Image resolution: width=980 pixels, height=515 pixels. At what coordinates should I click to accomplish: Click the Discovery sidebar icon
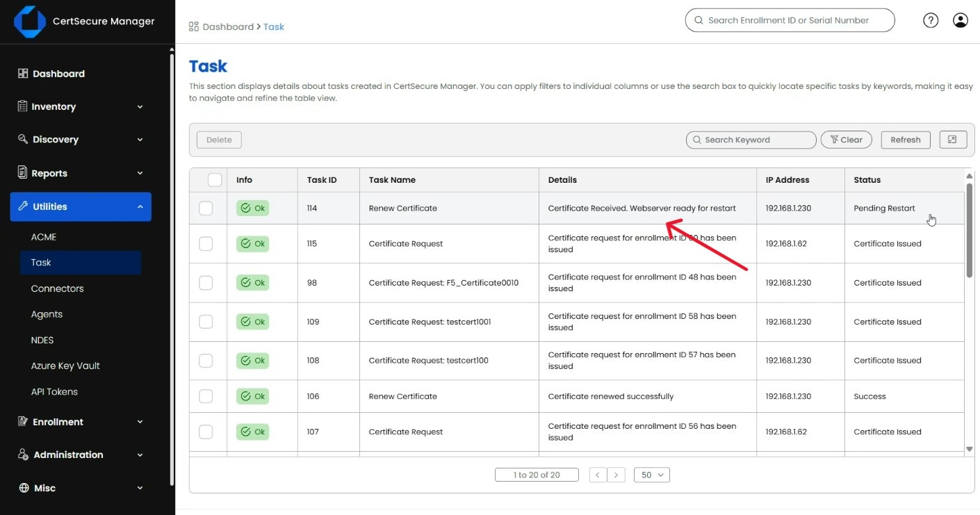23,139
